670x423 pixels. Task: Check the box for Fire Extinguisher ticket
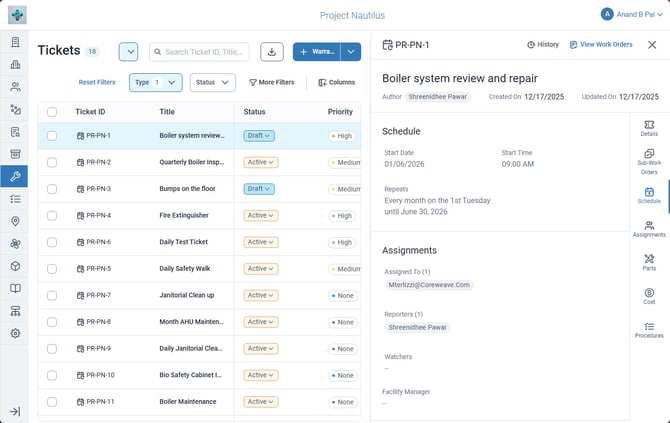coord(52,215)
